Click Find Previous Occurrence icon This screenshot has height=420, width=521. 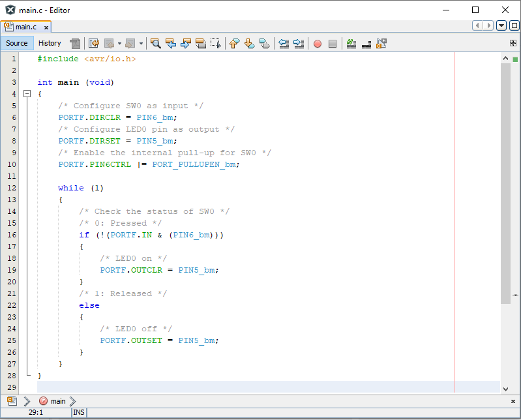171,44
